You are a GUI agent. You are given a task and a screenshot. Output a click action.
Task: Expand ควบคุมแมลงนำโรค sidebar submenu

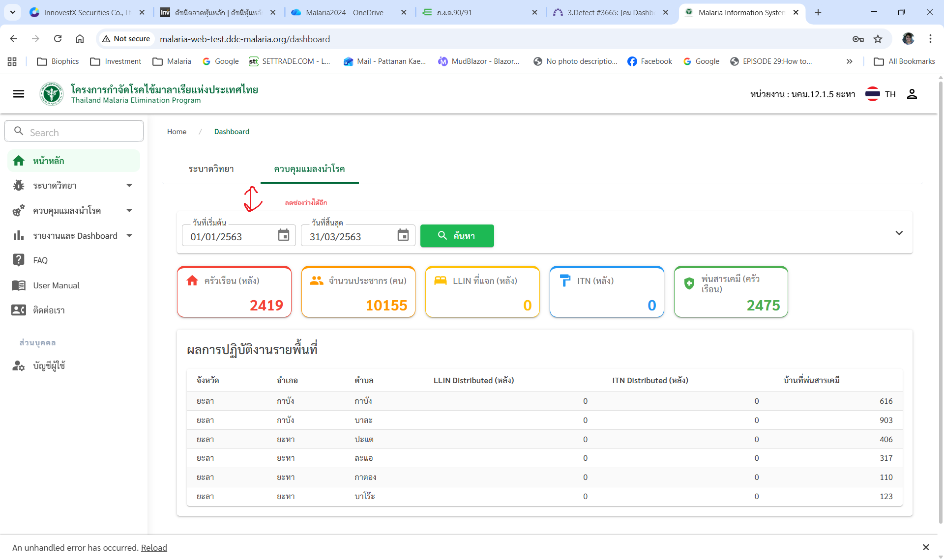(129, 211)
